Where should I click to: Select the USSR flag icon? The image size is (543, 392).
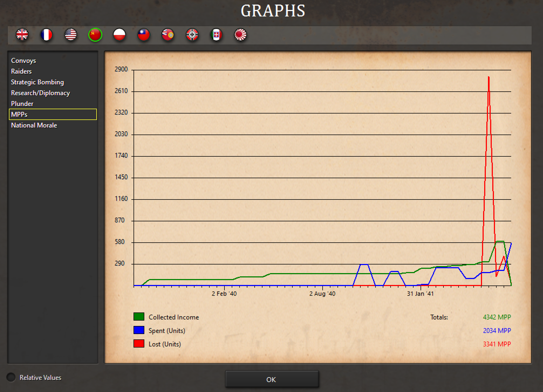[x=95, y=35]
